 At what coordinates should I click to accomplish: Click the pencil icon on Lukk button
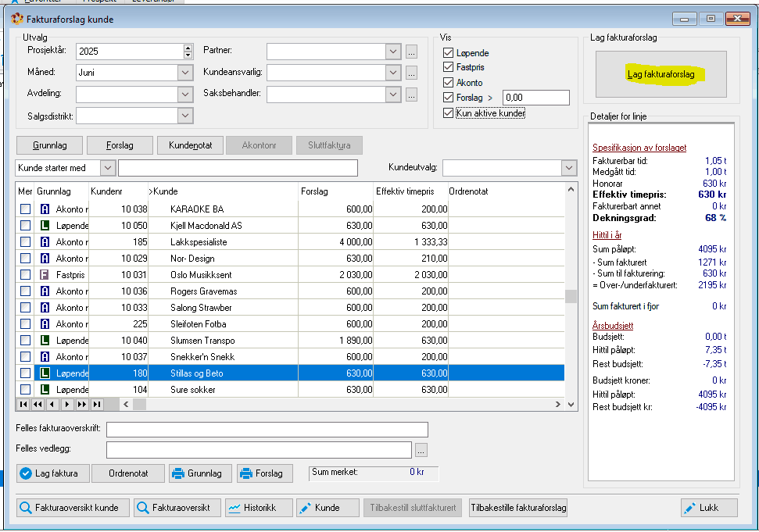pyautogui.click(x=689, y=508)
